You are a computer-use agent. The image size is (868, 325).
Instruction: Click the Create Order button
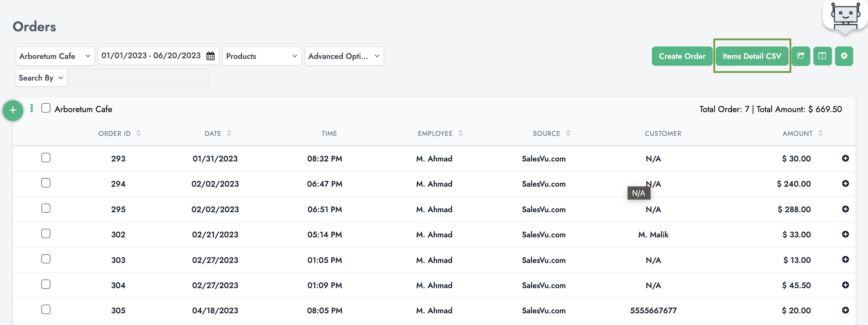[682, 56]
